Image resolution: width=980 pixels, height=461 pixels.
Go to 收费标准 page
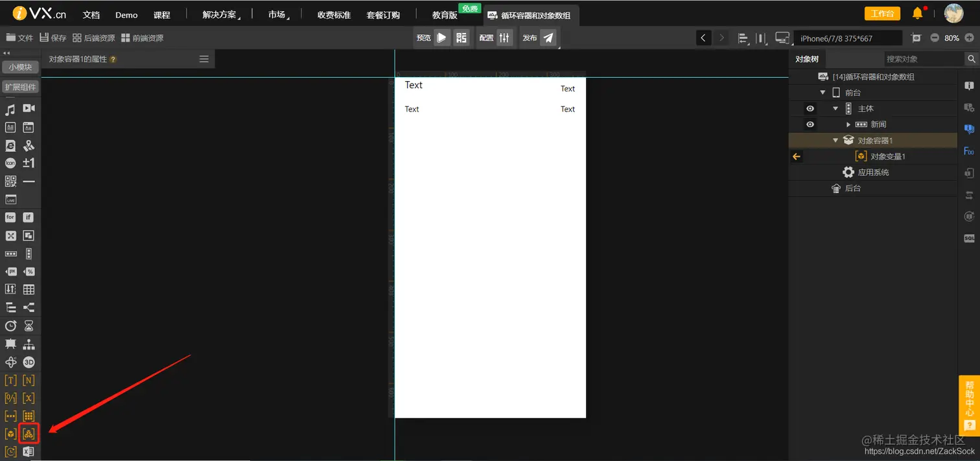334,15
